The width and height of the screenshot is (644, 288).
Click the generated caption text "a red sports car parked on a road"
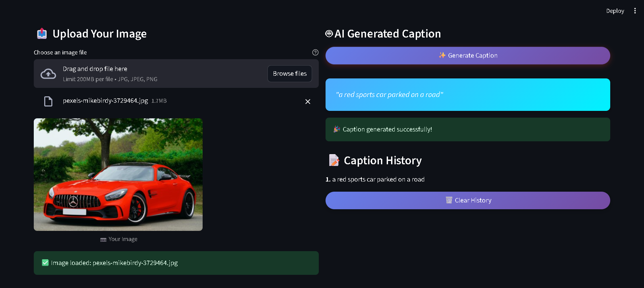(389, 95)
